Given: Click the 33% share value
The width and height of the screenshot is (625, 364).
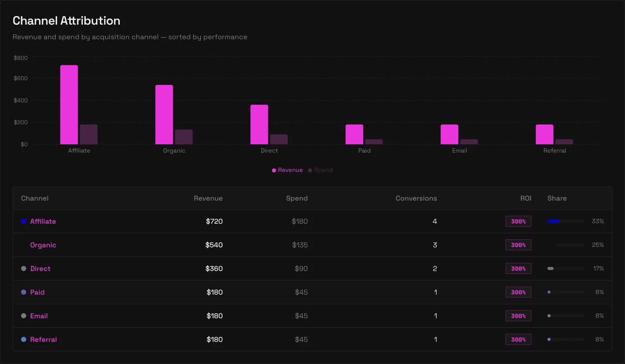Looking at the screenshot, I should (x=598, y=221).
